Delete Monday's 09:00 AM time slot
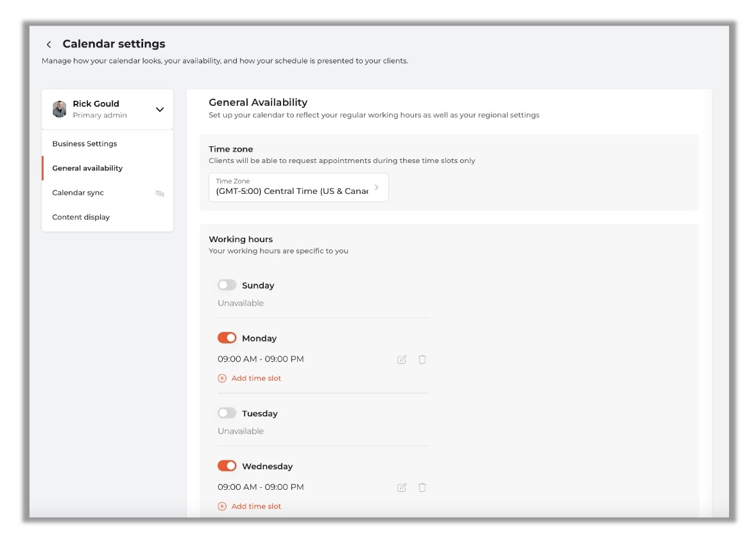Viewport: 756px width, 538px height. 422,360
